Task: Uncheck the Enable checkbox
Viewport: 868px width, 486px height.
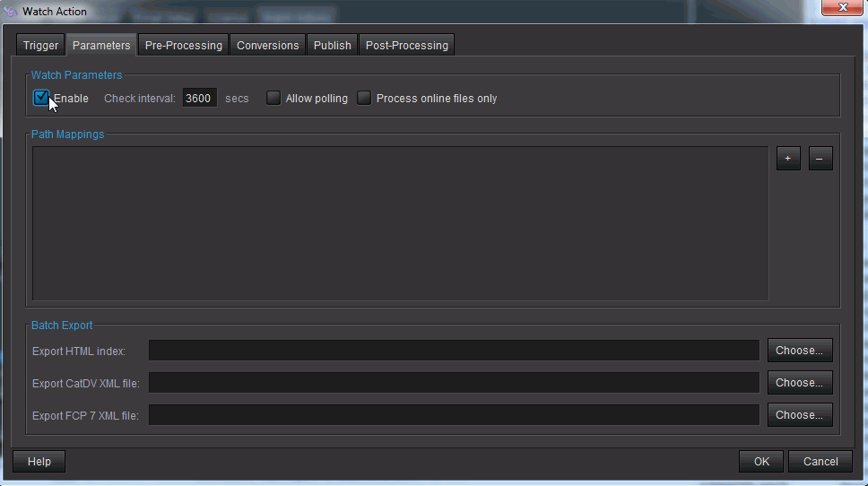Action: click(40, 98)
